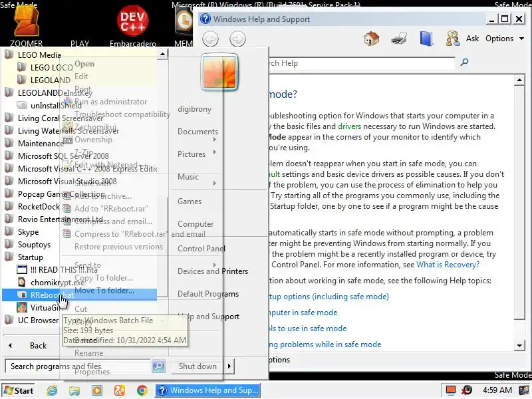Screen dimensions: 532x399
Task: Click Help scrollbar up arrow
Action: (519, 80)
